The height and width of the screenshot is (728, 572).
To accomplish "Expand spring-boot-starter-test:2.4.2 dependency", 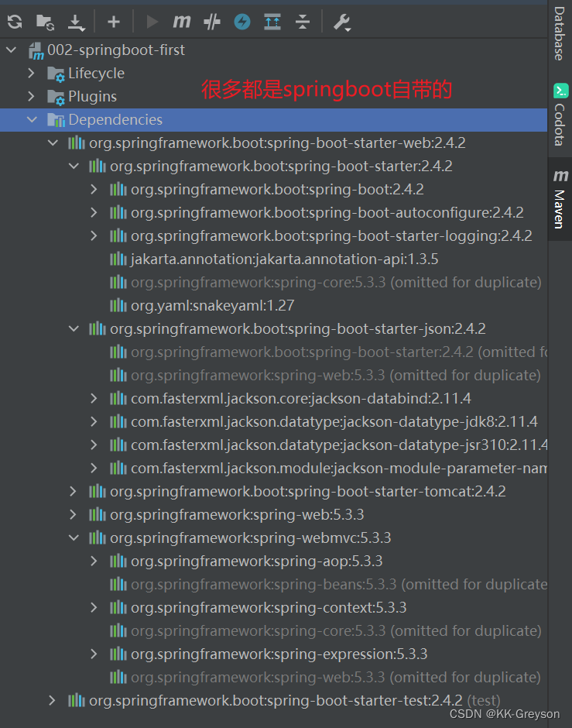I will 52,700.
